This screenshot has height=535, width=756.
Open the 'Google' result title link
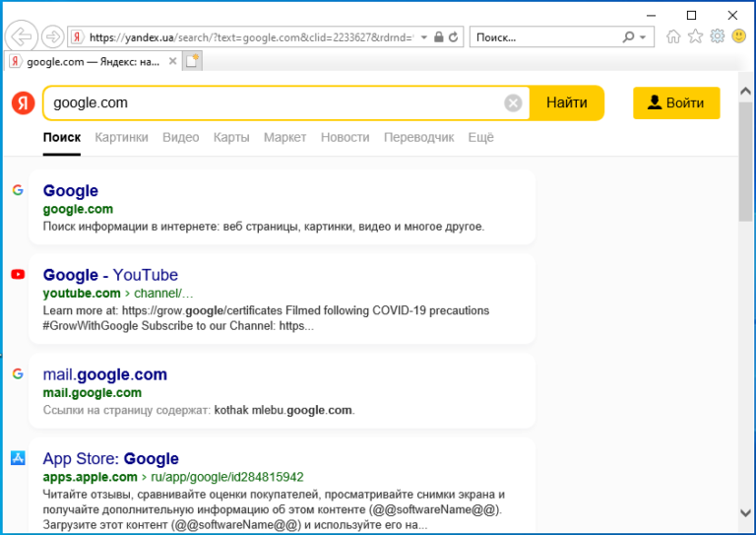click(71, 190)
